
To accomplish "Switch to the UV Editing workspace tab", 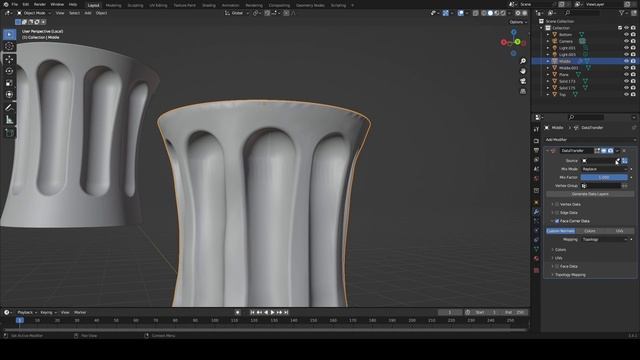I will tap(158, 5).
